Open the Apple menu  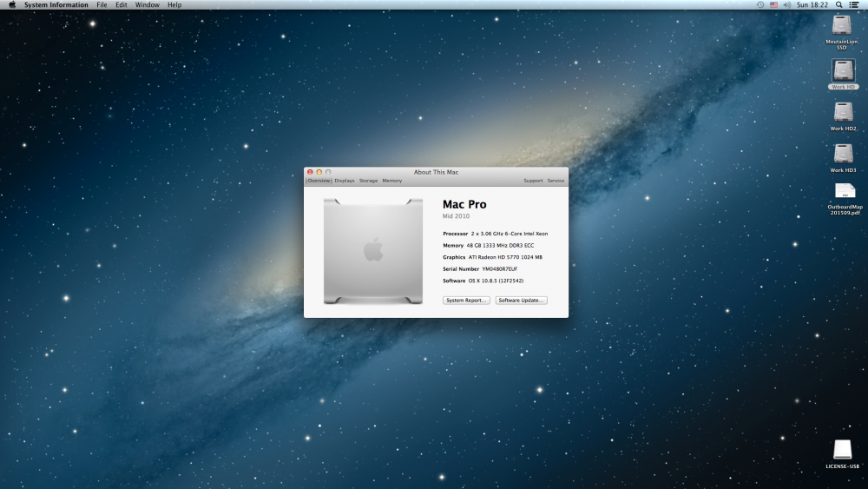11,4
